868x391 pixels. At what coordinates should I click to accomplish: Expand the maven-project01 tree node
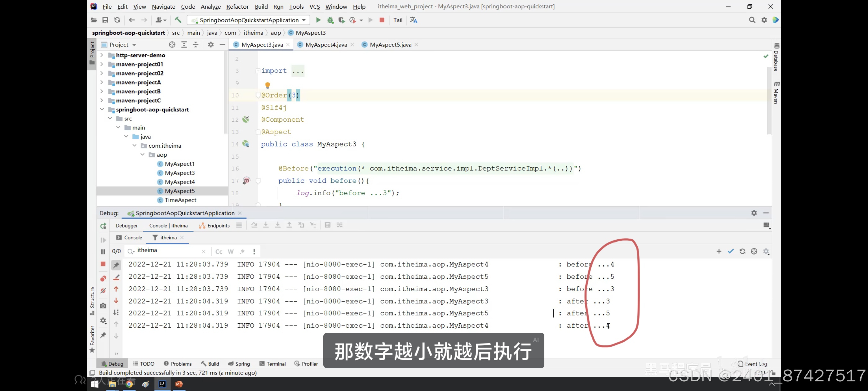coord(101,64)
